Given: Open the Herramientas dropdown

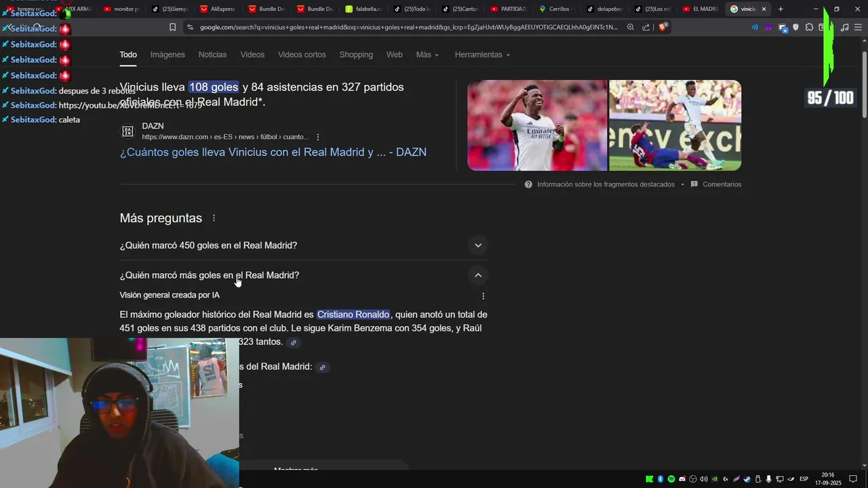Looking at the screenshot, I should coord(482,54).
